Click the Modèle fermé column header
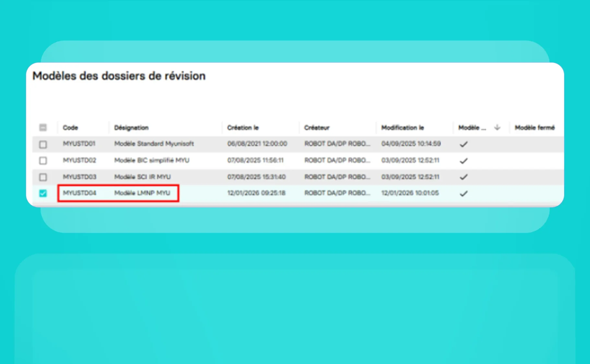 pos(535,128)
